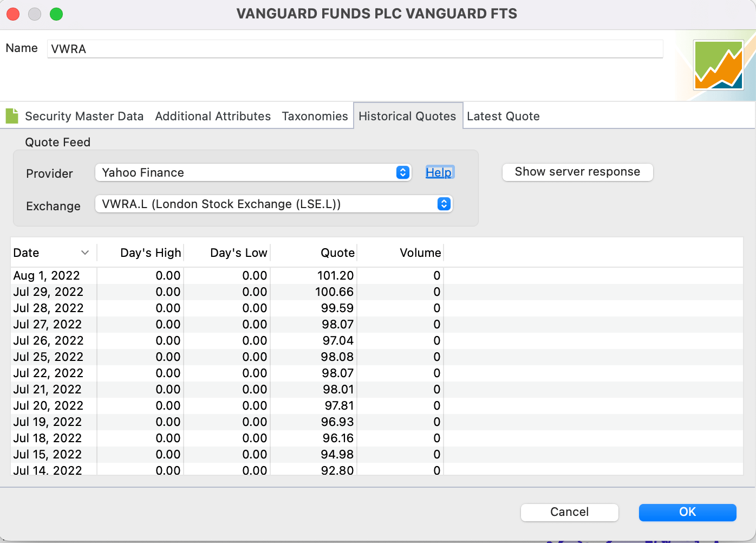The height and width of the screenshot is (543, 756).
Task: Sort by the Day's High column header
Action: click(x=151, y=253)
